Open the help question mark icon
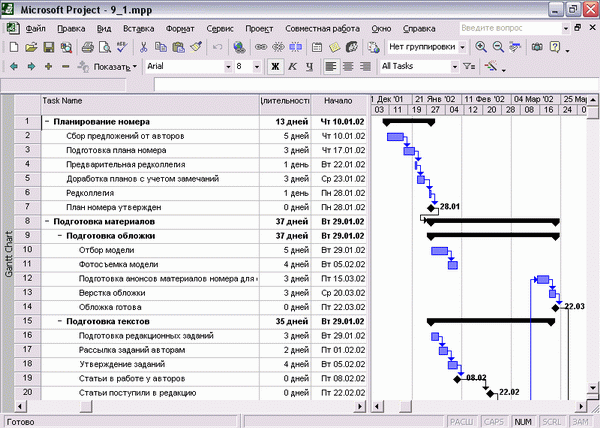 (555, 47)
